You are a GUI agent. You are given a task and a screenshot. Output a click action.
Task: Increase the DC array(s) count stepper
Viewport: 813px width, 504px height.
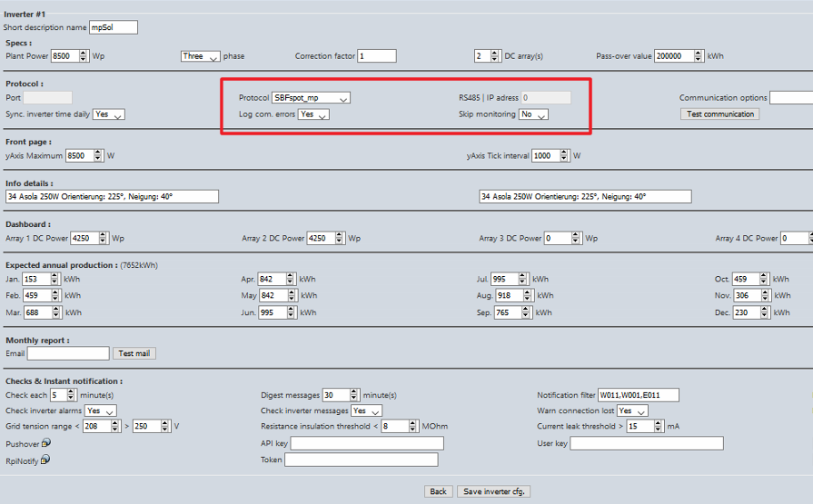(x=495, y=53)
